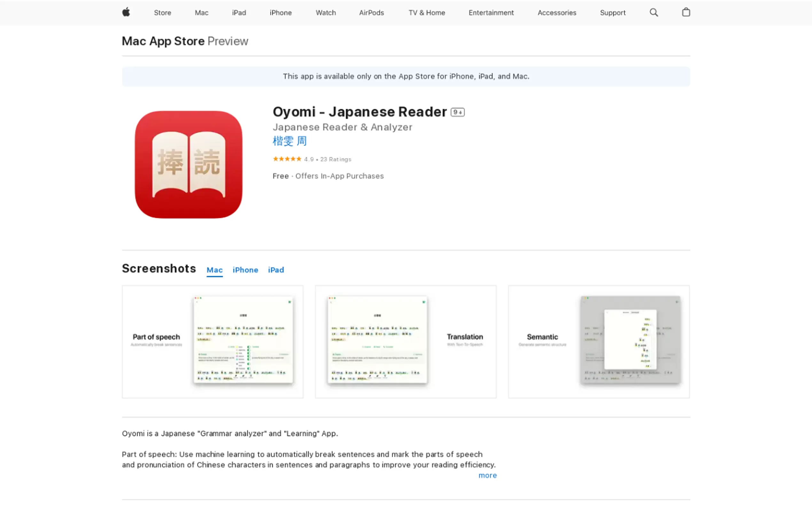Image resolution: width=812 pixels, height=508 pixels.
Task: Go to the Support page
Action: [x=612, y=13]
